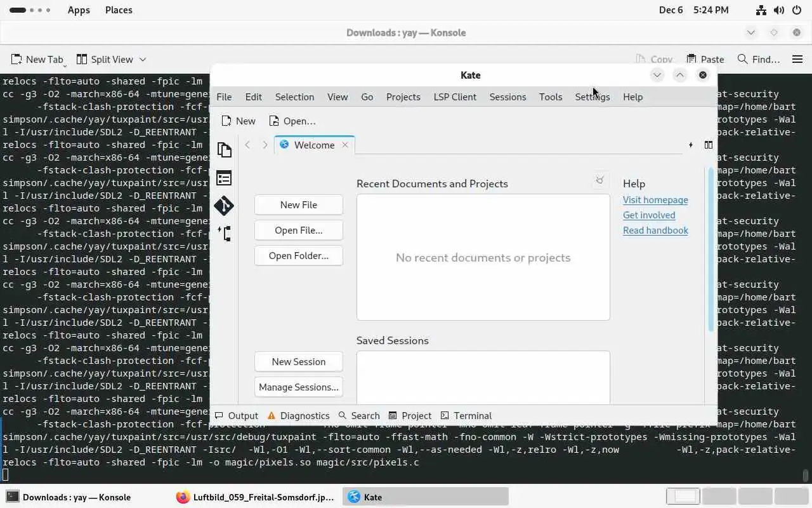Show the Diagnostics bottom panel
This screenshot has height=508, width=812.
[298, 415]
